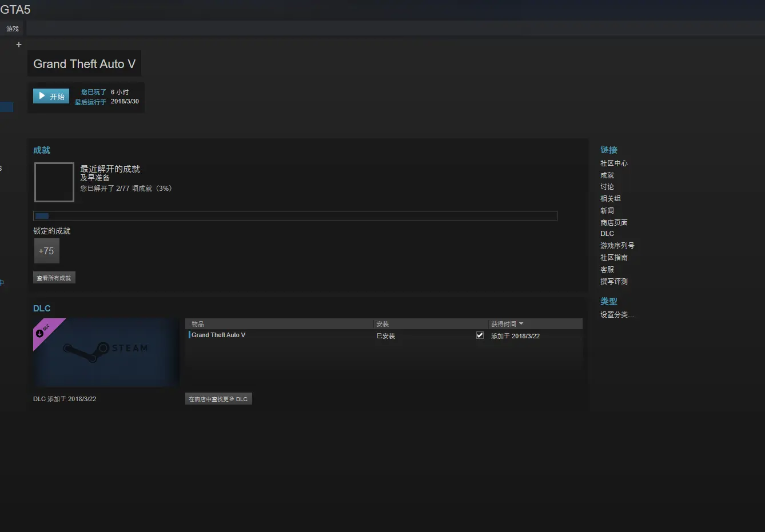The height and width of the screenshot is (532, 765).
Task: Click 查看所有成就 button
Action: coord(54,278)
